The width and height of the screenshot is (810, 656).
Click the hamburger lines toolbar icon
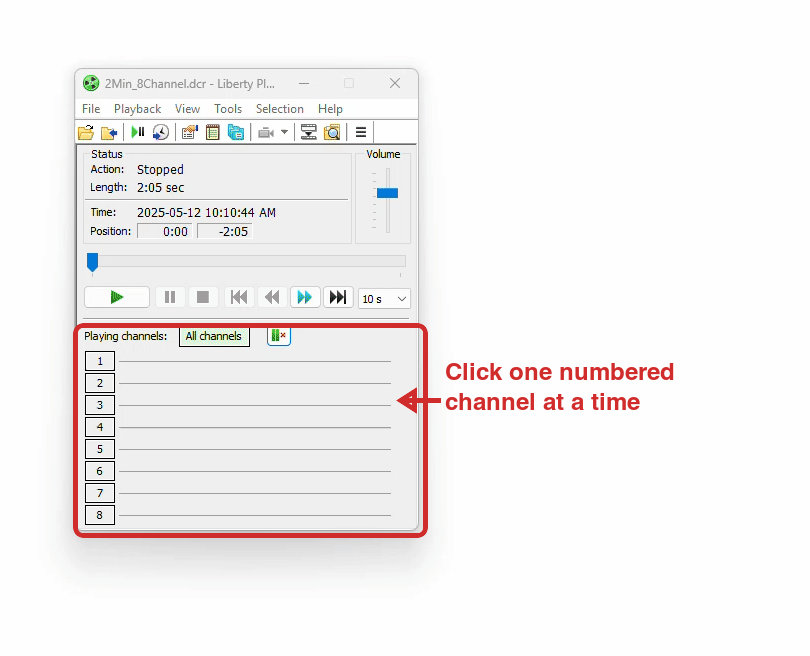point(361,133)
